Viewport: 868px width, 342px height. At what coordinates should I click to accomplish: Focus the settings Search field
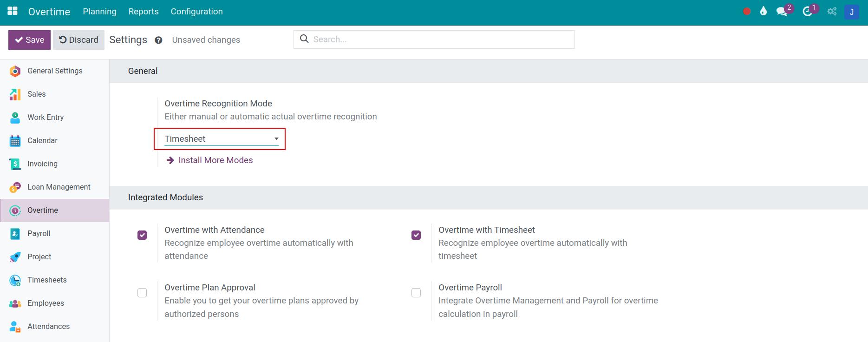[x=434, y=39]
